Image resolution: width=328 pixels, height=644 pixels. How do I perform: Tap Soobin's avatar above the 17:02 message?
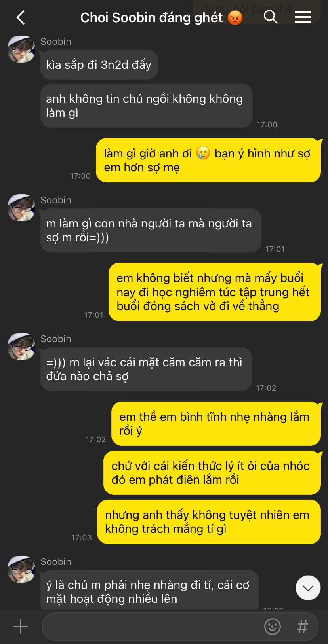21,347
